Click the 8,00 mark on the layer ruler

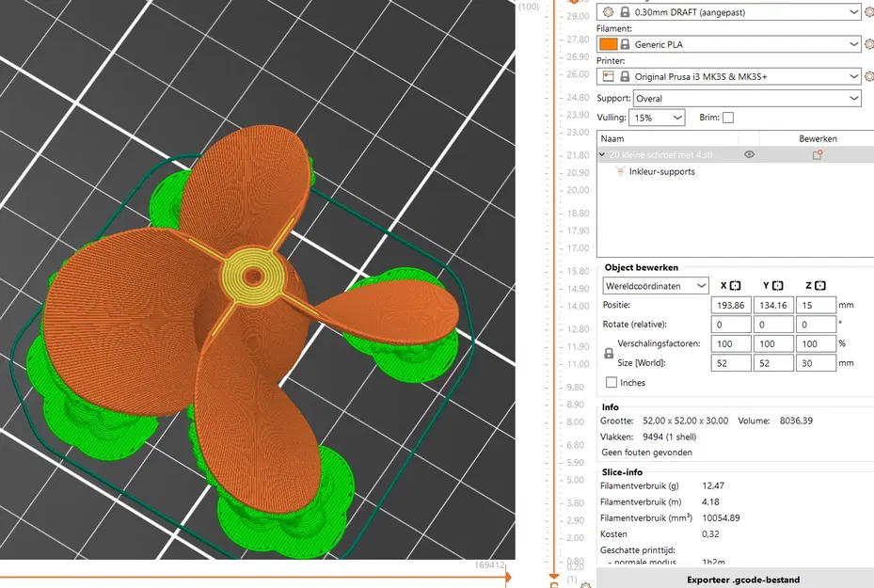(x=575, y=421)
